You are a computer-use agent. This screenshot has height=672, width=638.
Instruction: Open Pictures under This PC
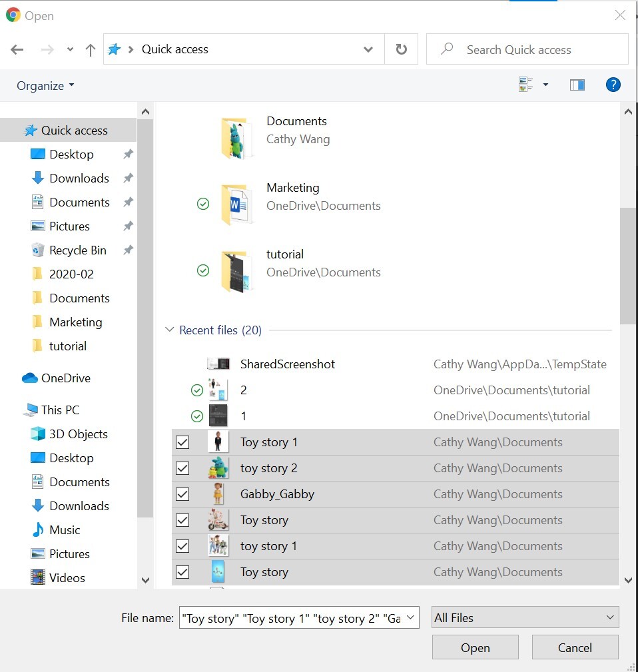61,553
